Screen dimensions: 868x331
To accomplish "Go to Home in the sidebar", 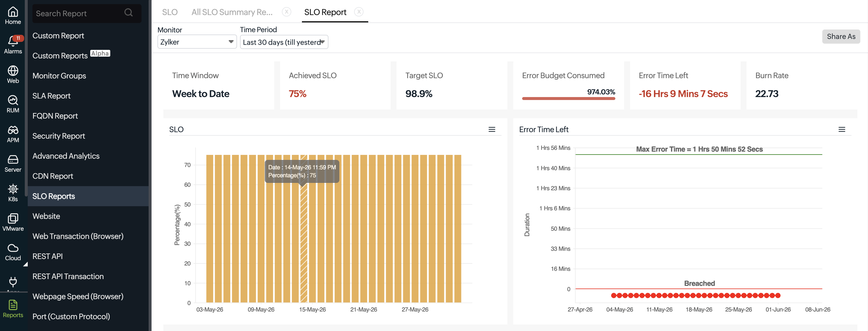I will pos(13,16).
